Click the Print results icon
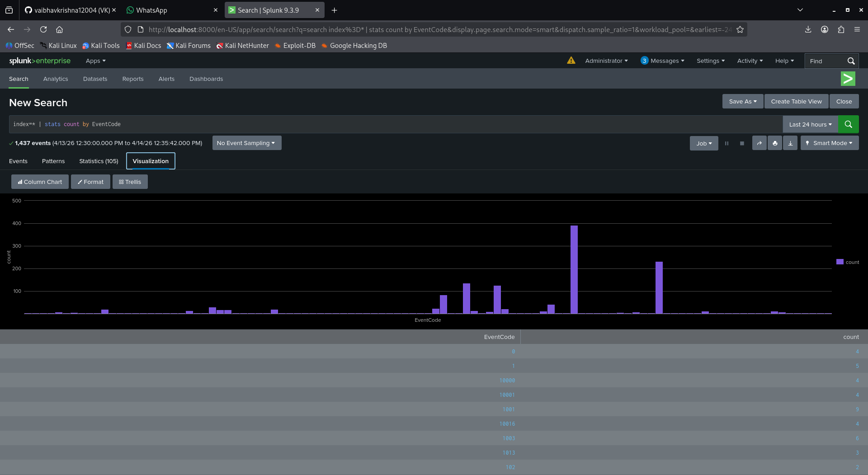Viewport: 868px width, 475px height. 775,143
